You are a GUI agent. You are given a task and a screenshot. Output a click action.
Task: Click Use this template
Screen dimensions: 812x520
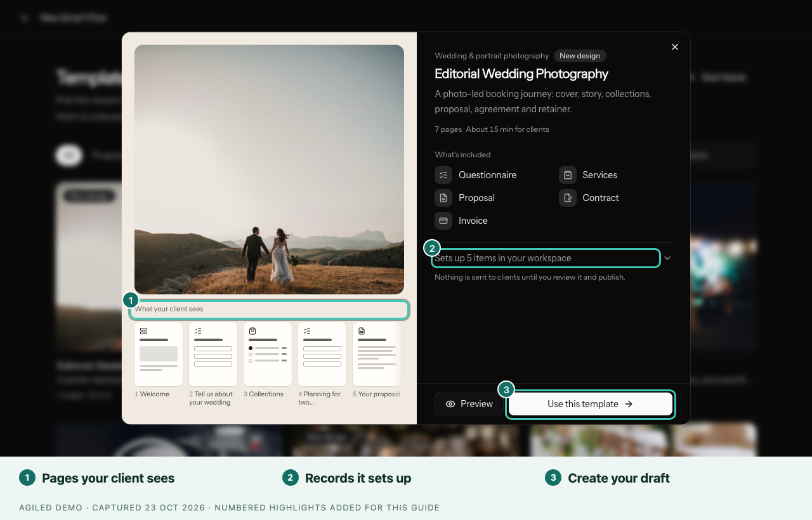[591, 404]
